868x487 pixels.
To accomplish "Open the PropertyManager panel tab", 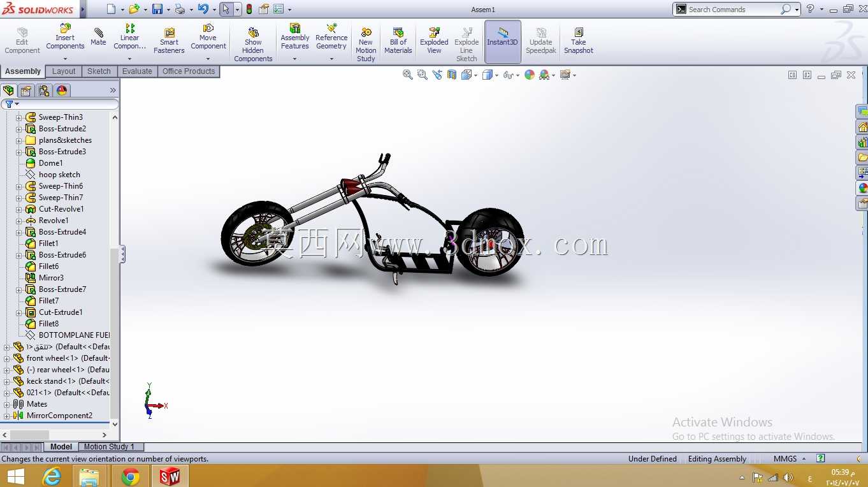I will [26, 91].
